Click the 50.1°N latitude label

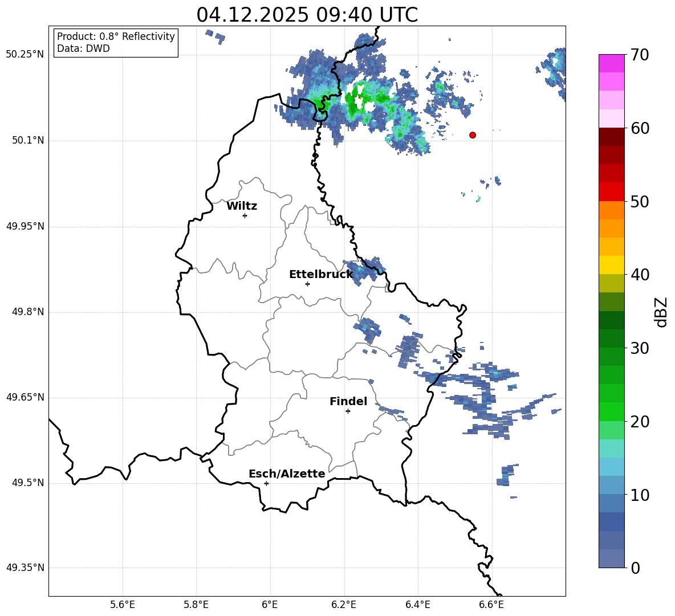point(28,141)
